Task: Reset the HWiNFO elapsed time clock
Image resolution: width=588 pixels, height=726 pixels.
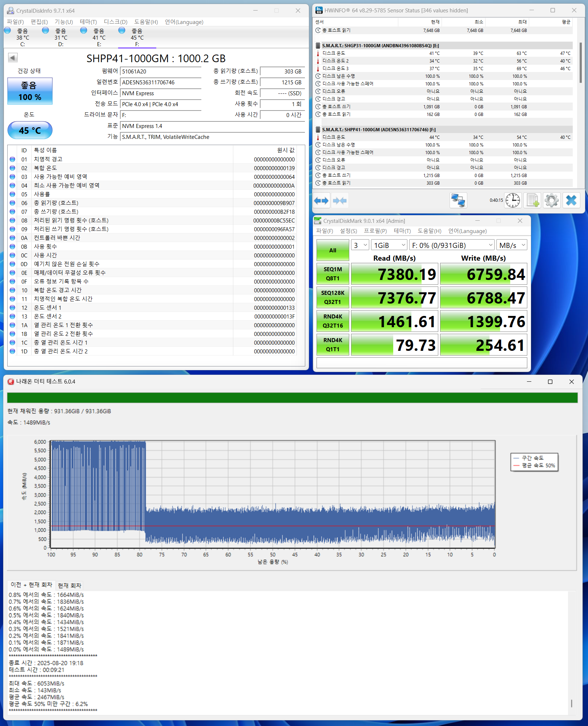Action: 512,200
